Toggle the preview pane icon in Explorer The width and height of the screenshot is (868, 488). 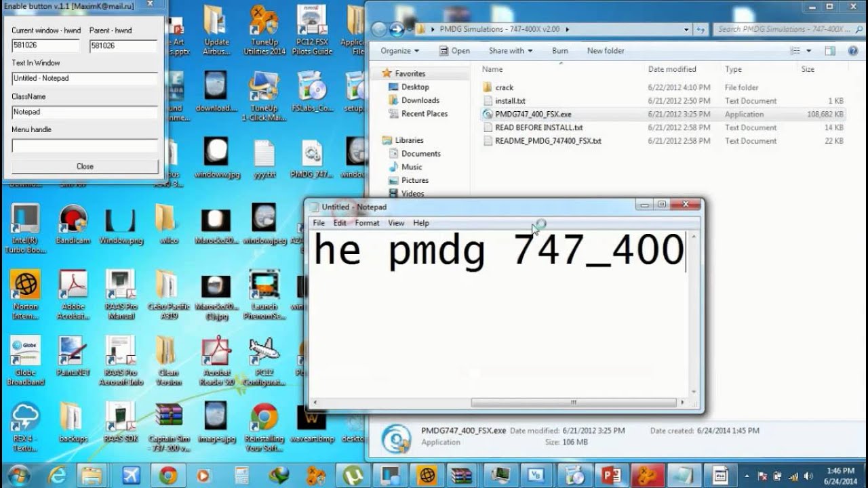pos(830,51)
